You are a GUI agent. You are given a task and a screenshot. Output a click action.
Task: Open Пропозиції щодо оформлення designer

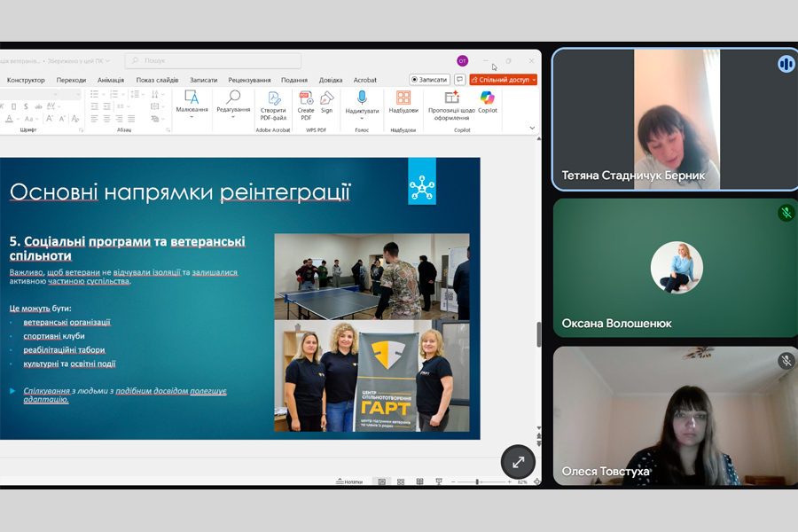point(451,106)
